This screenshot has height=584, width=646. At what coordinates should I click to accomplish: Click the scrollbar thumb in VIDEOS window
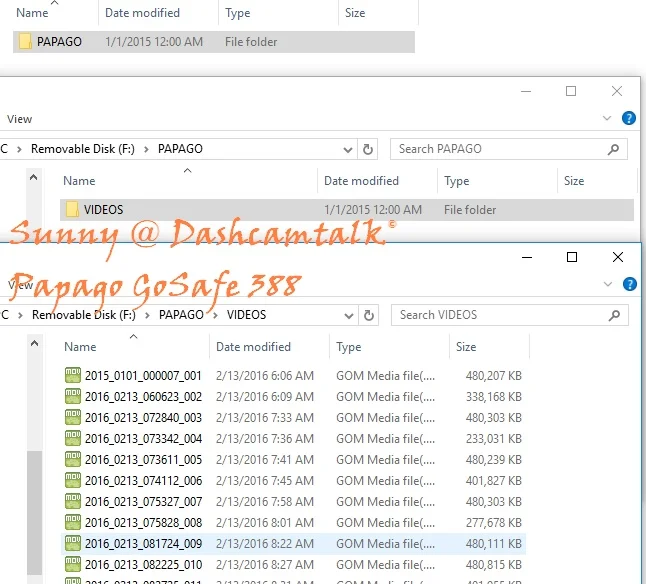[35, 513]
